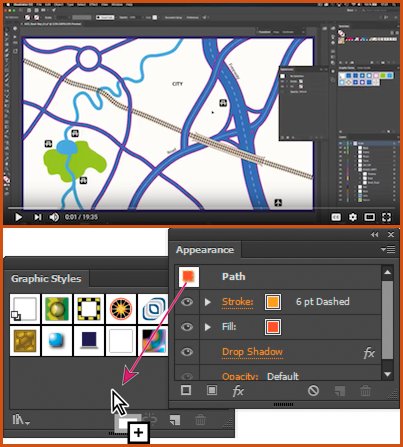Image resolution: width=403 pixels, height=447 pixels.
Task: Open the Appearance panel menu
Action: [x=388, y=249]
